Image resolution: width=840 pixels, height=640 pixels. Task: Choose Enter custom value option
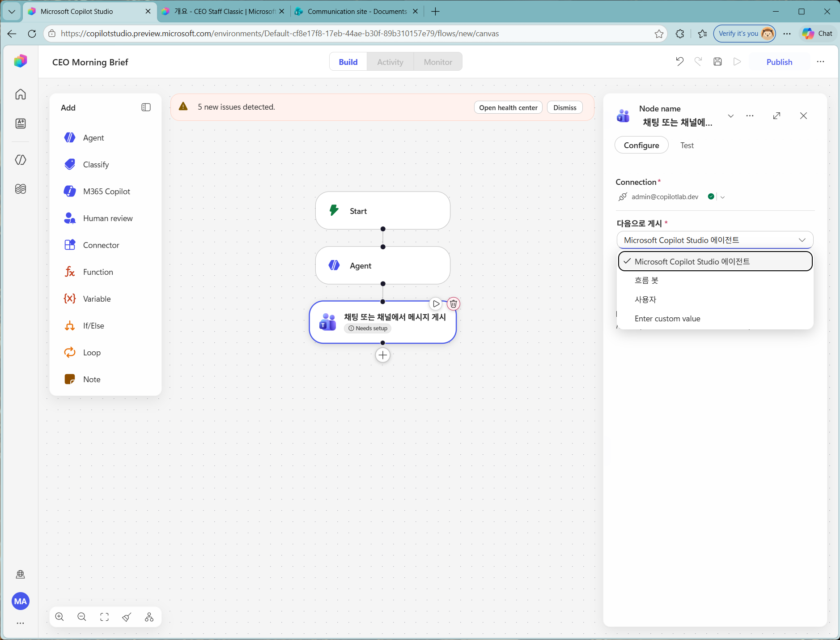click(x=715, y=319)
